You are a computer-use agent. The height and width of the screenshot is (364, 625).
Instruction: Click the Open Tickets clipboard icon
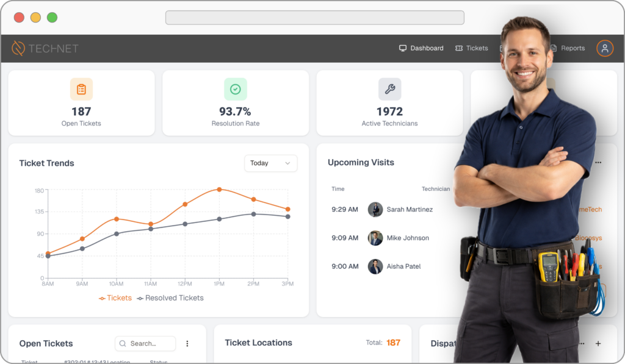point(81,89)
